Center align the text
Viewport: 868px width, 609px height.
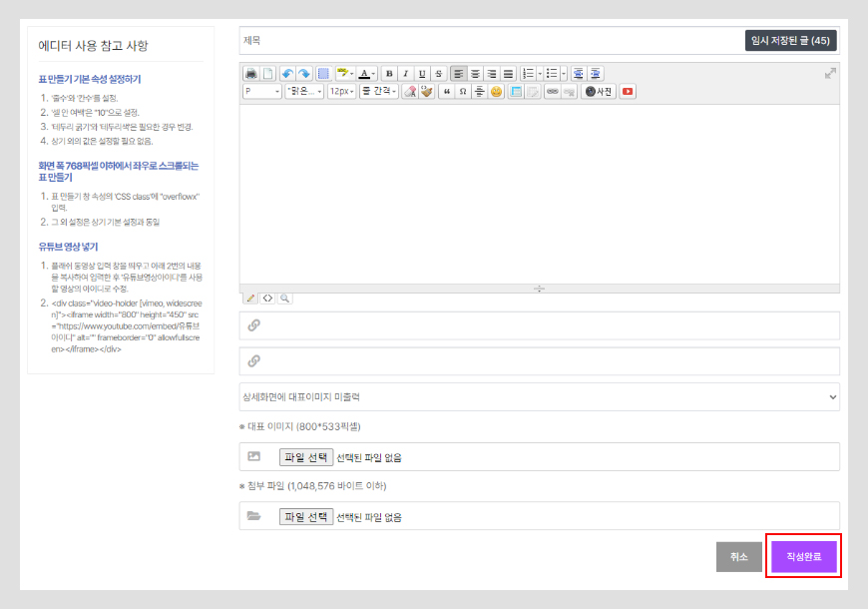475,73
